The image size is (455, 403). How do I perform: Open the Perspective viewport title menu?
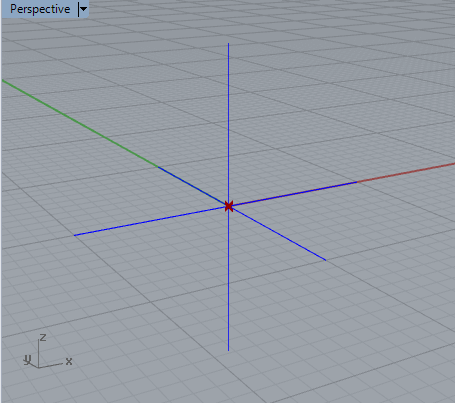pos(40,9)
